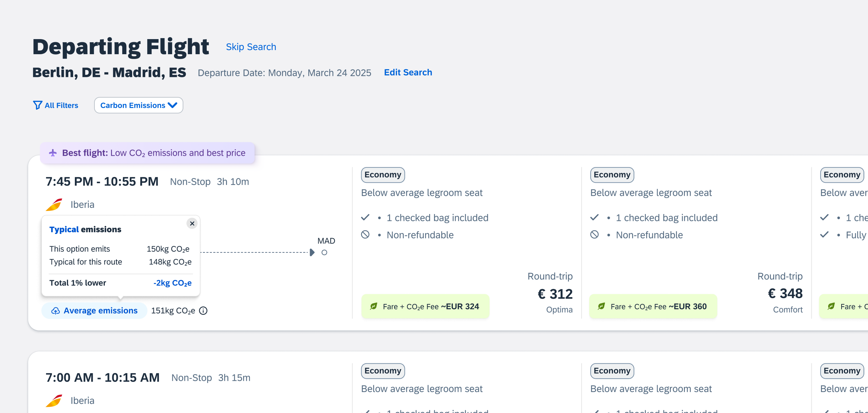The width and height of the screenshot is (868, 413).
Task: Click the Average emissions cloud badge
Action: click(x=94, y=311)
